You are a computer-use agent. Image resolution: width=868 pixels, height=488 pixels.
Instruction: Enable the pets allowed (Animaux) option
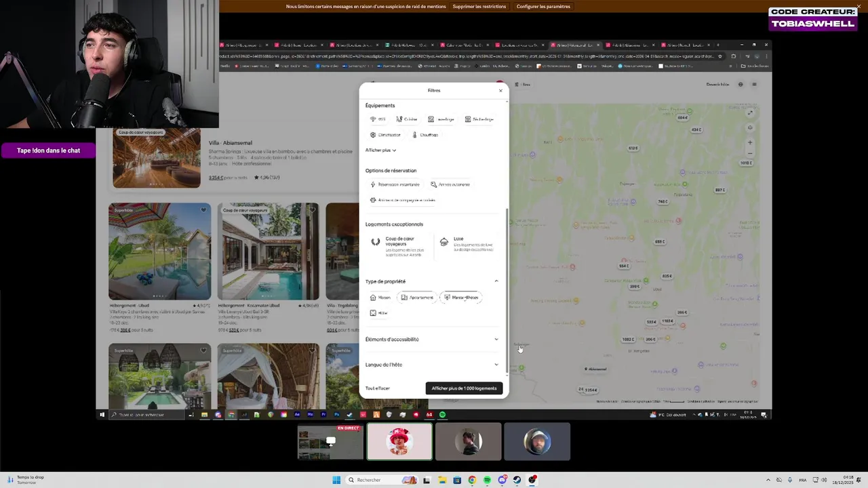(x=403, y=200)
